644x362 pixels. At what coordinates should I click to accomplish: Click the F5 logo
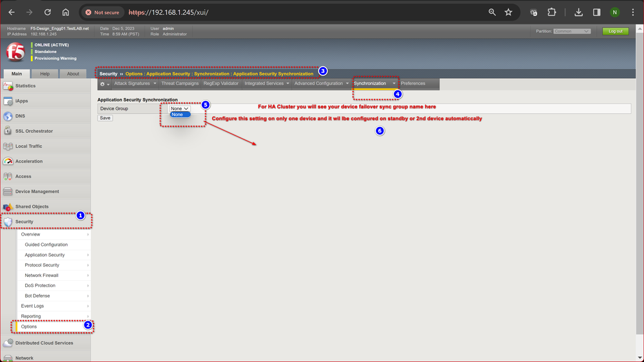click(15, 52)
